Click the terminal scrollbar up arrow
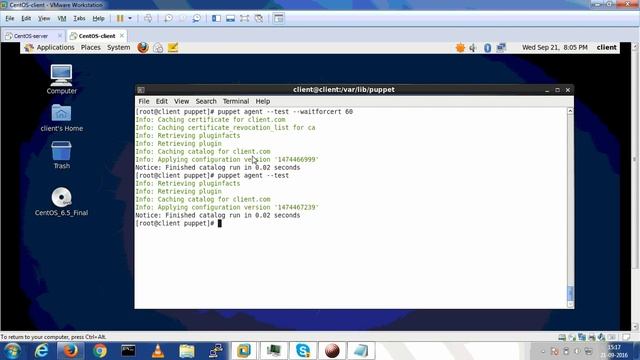The width and height of the screenshot is (640, 360). [570, 111]
